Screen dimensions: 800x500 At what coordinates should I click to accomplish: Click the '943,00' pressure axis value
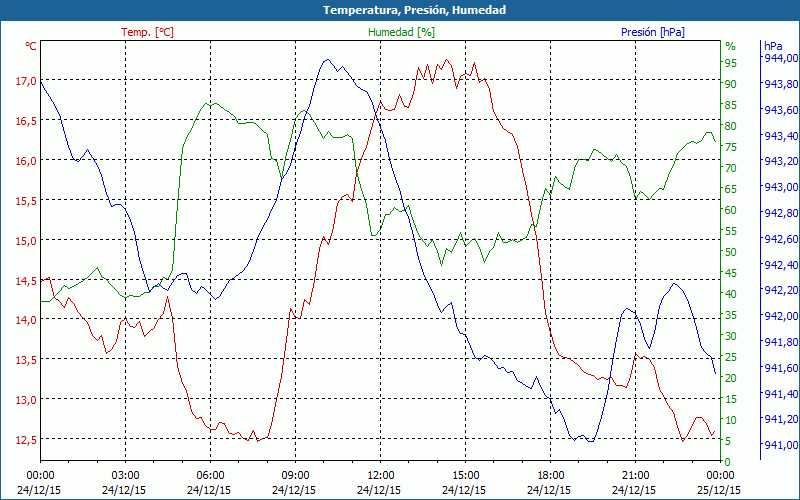[x=781, y=187]
